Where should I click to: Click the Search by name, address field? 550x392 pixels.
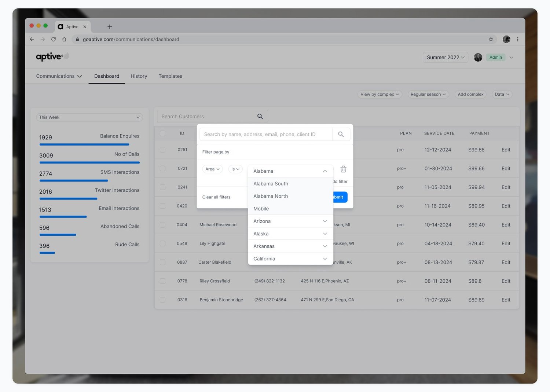(266, 134)
